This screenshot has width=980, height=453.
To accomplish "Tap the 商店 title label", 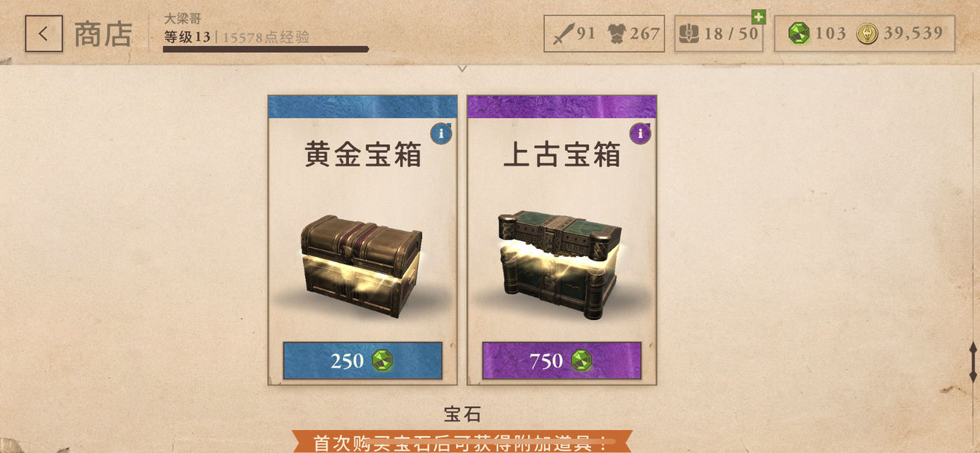I will point(103,34).
